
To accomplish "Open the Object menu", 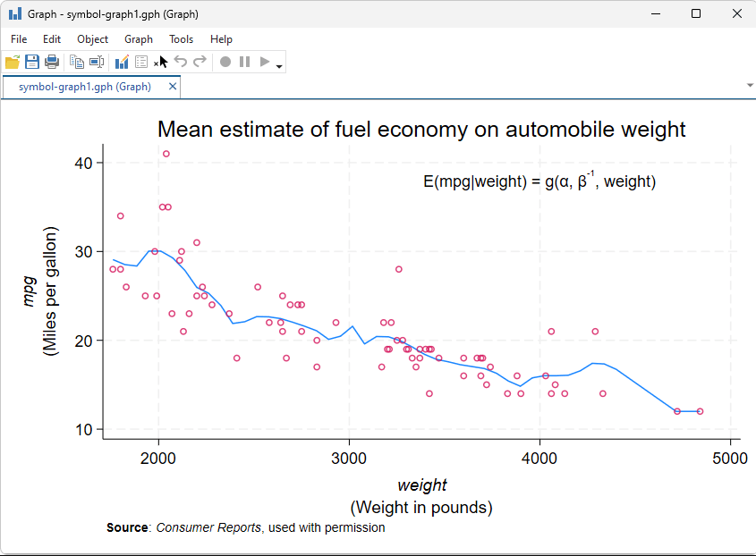I will coord(92,39).
